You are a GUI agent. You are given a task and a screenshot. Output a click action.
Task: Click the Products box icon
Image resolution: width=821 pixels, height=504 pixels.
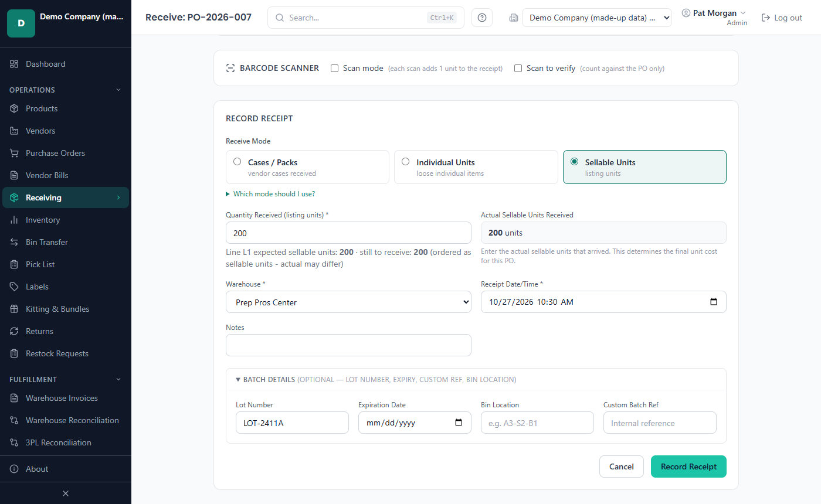14,108
